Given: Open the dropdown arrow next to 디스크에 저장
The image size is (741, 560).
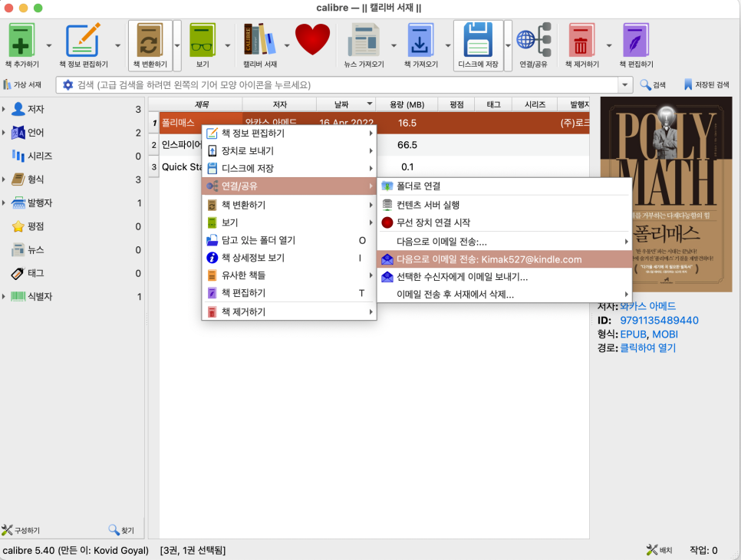Looking at the screenshot, I should [508, 46].
